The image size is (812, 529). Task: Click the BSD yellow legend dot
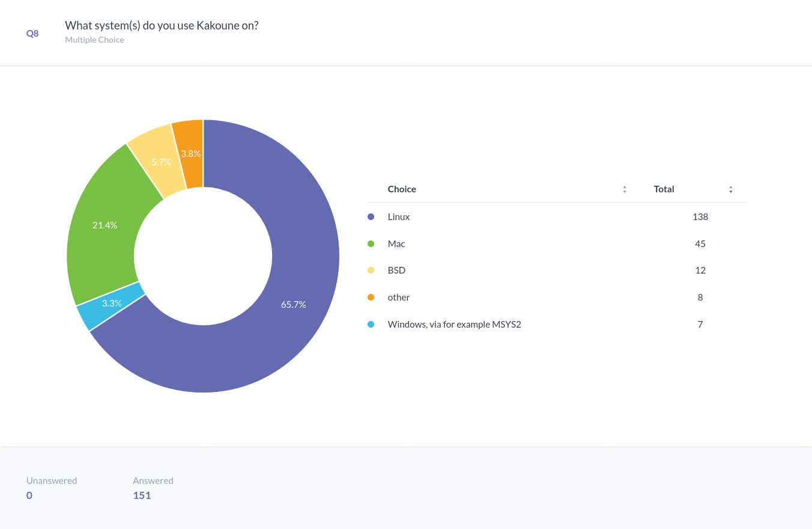click(371, 271)
